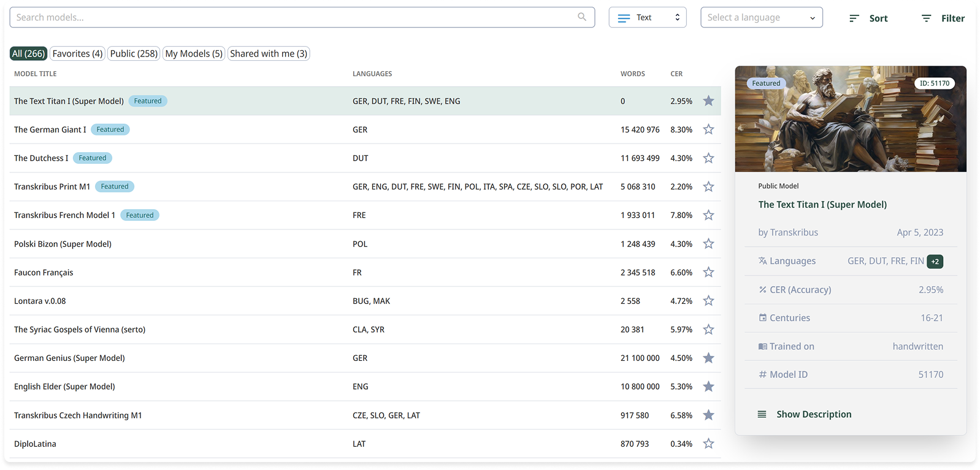Click the search magnifier icon

coord(581,17)
